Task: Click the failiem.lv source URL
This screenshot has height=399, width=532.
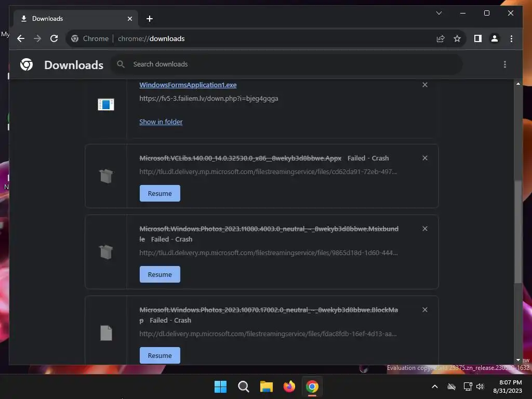Action: [209, 98]
